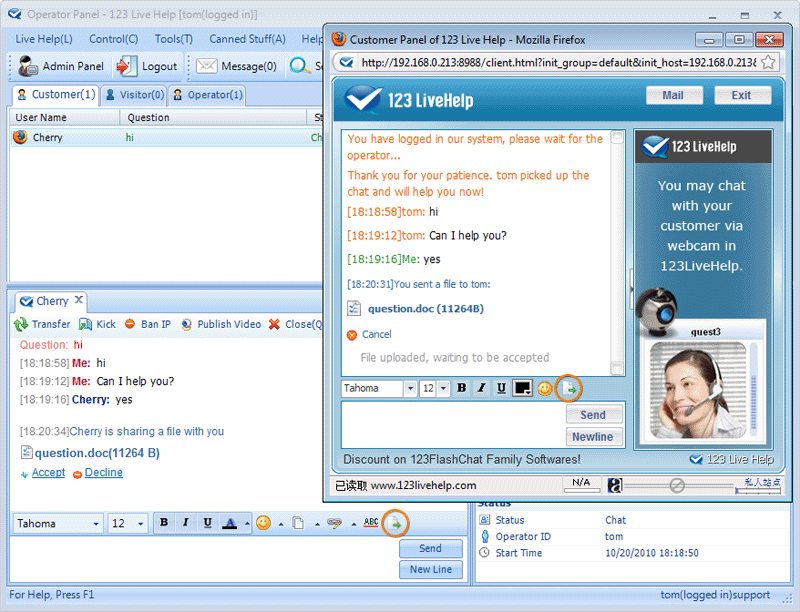
Task: Click the send file icon in customer panel
Action: click(568, 389)
